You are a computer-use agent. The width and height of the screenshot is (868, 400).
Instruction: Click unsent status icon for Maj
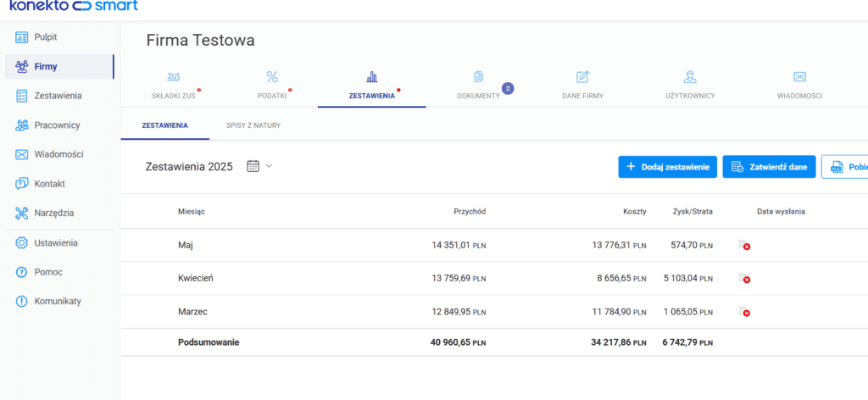744,246
